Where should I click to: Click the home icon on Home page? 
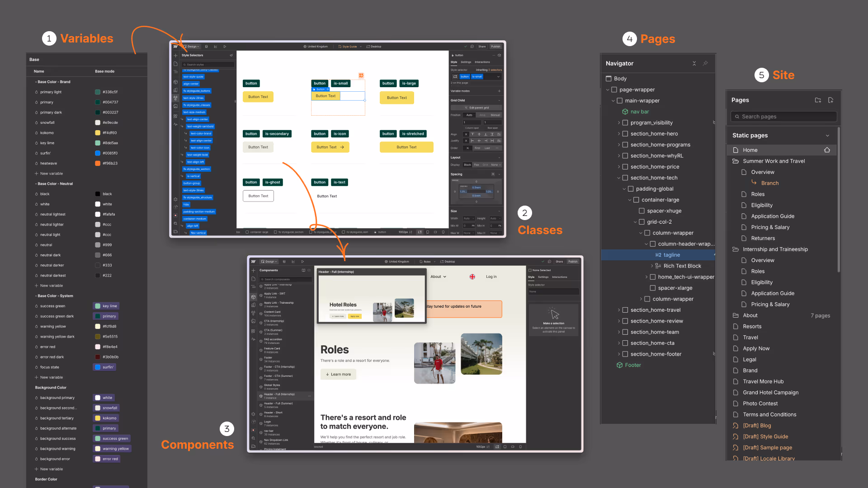point(827,150)
